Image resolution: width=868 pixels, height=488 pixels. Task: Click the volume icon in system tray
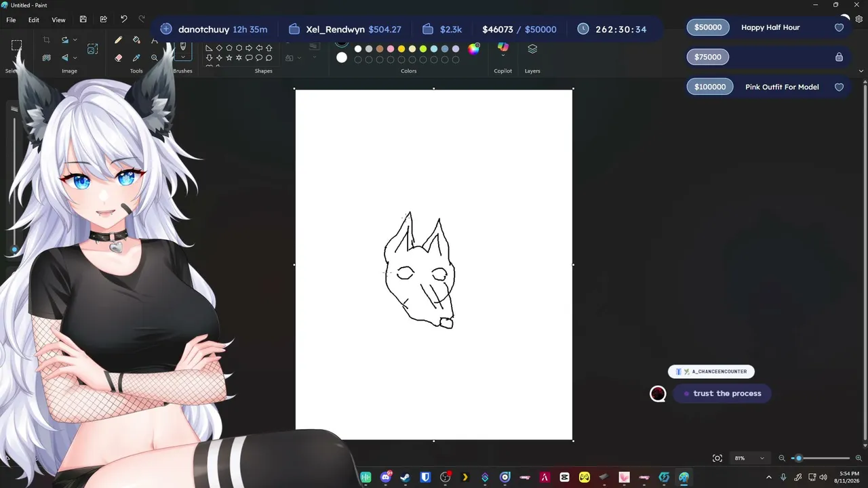[823, 477]
